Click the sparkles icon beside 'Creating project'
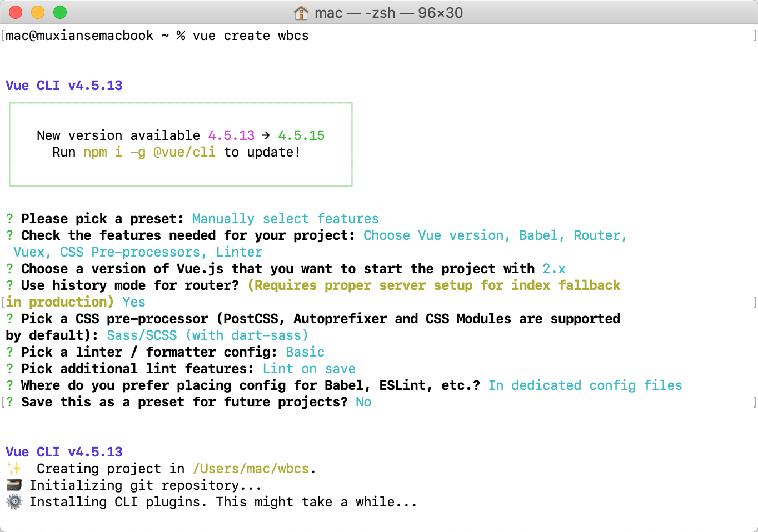The image size is (758, 532). pyautogui.click(x=14, y=468)
